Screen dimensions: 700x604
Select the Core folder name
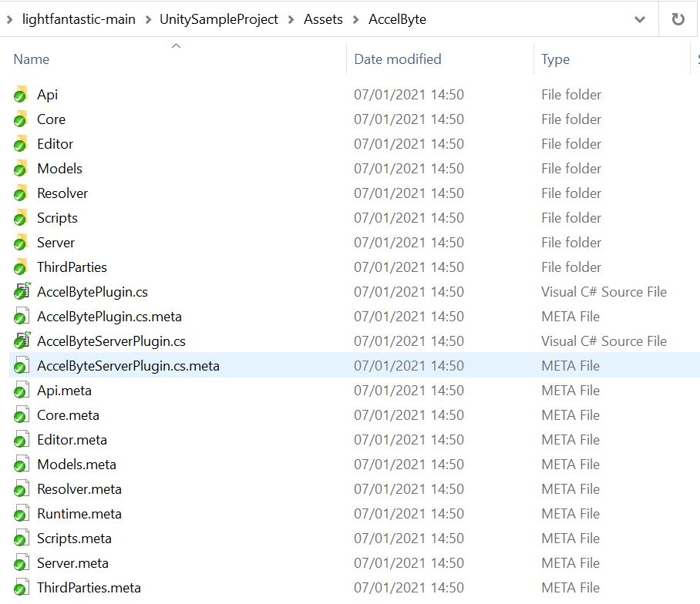[52, 119]
